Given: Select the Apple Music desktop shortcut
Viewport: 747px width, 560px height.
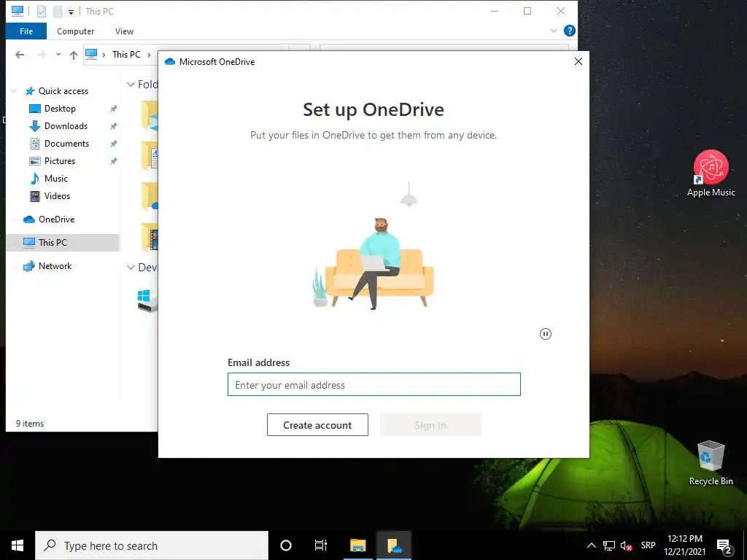Looking at the screenshot, I should (x=711, y=174).
